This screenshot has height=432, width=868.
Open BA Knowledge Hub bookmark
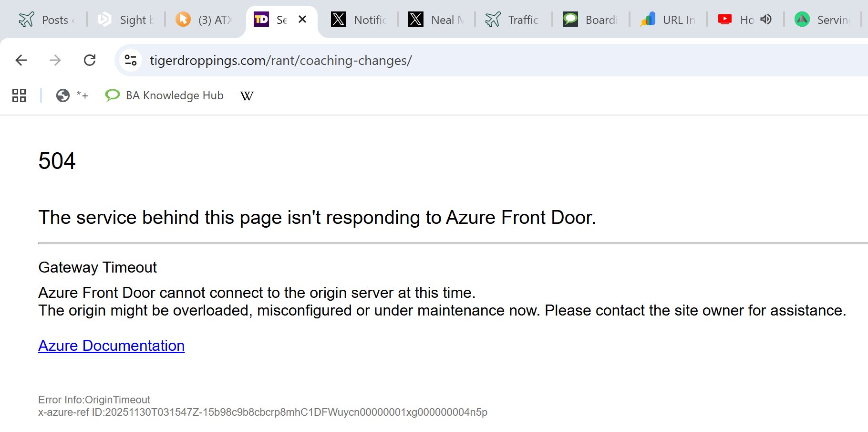click(x=165, y=95)
